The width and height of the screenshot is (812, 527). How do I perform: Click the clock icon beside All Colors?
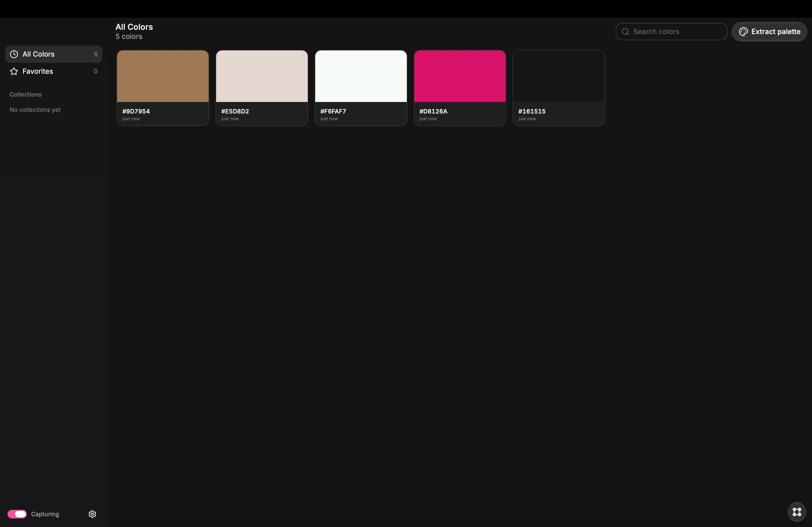click(x=14, y=54)
